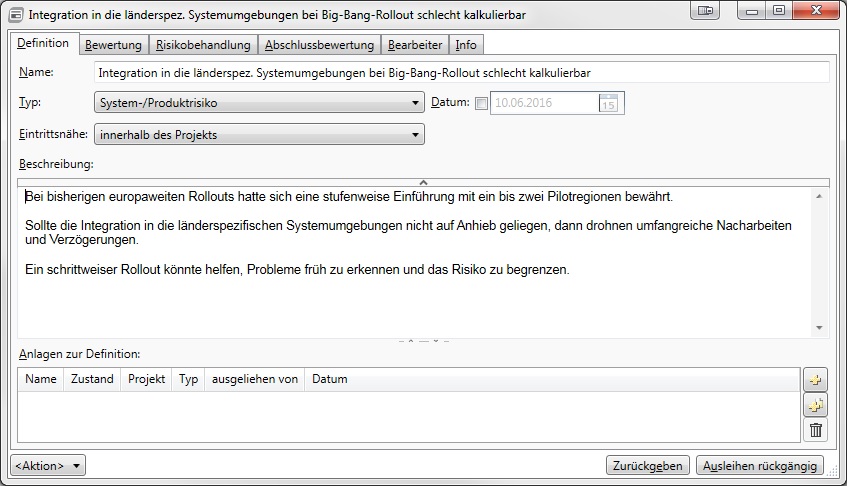The height and width of the screenshot is (486, 847).
Task: Sort attachments by Zustand column header
Action: click(92, 379)
